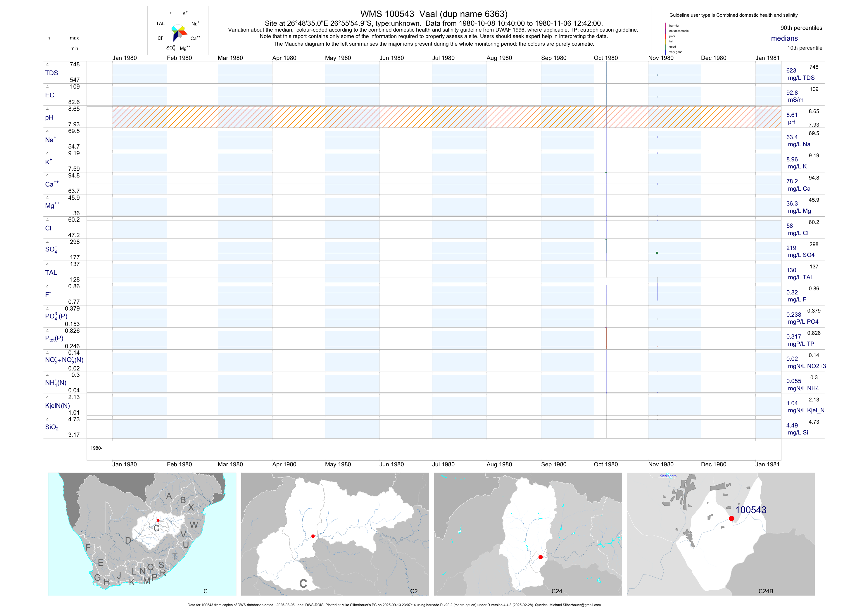Click the green SO4 marker in Nov 1980
Image resolution: width=868 pixels, height=614 pixels.
(x=657, y=253)
